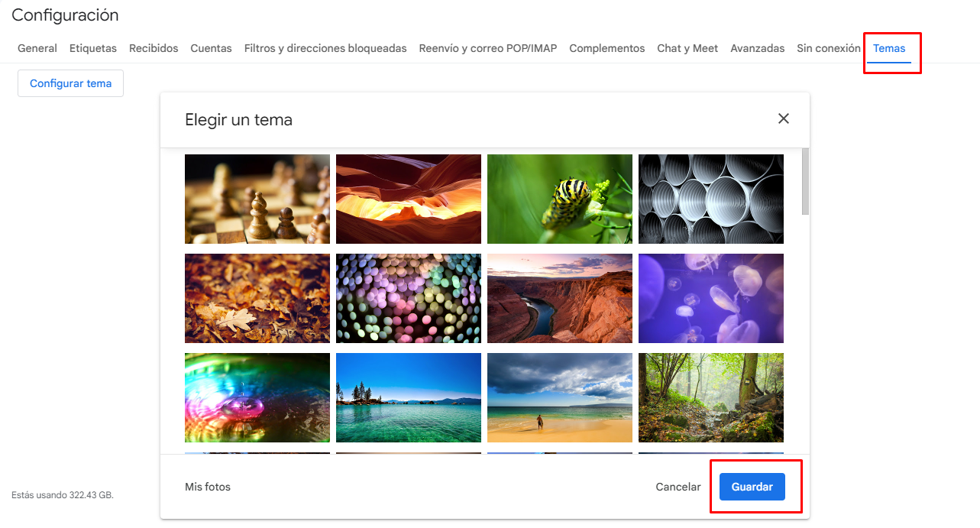Select the metal pipes theme image
The width and height of the screenshot is (980, 528).
point(711,199)
